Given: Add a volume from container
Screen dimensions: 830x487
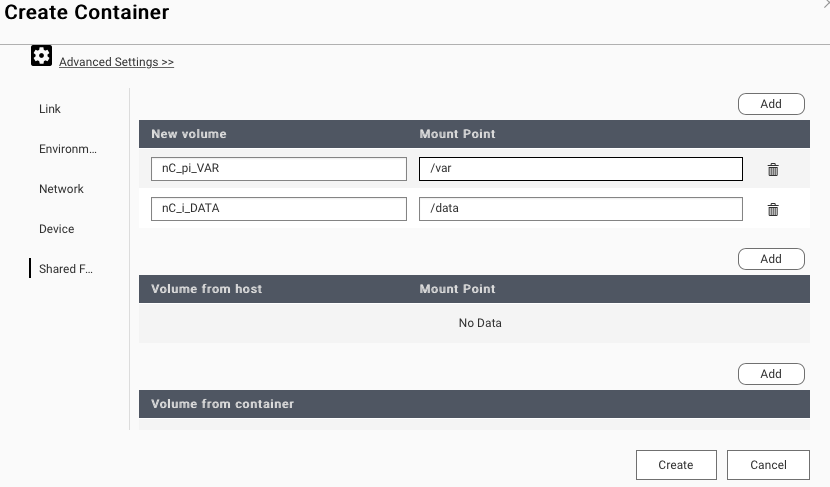Looking at the screenshot, I should (771, 374).
